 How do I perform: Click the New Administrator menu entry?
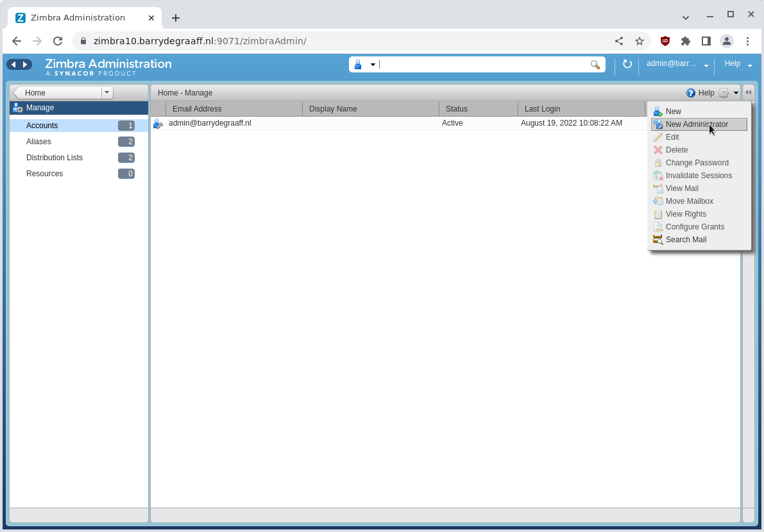pyautogui.click(x=699, y=124)
